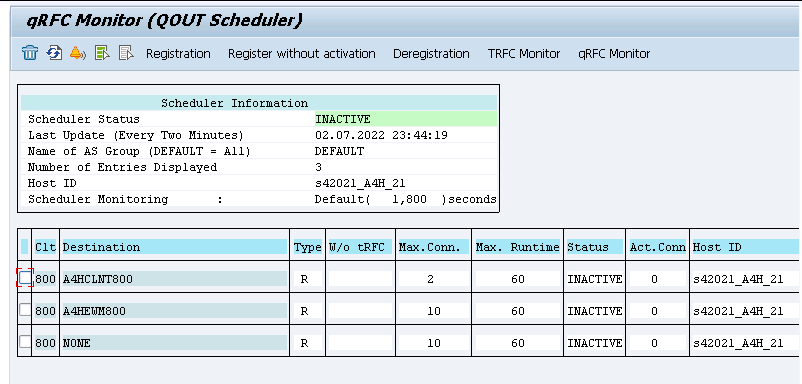Select the A4HEWM800 destination cell

[x=174, y=311]
